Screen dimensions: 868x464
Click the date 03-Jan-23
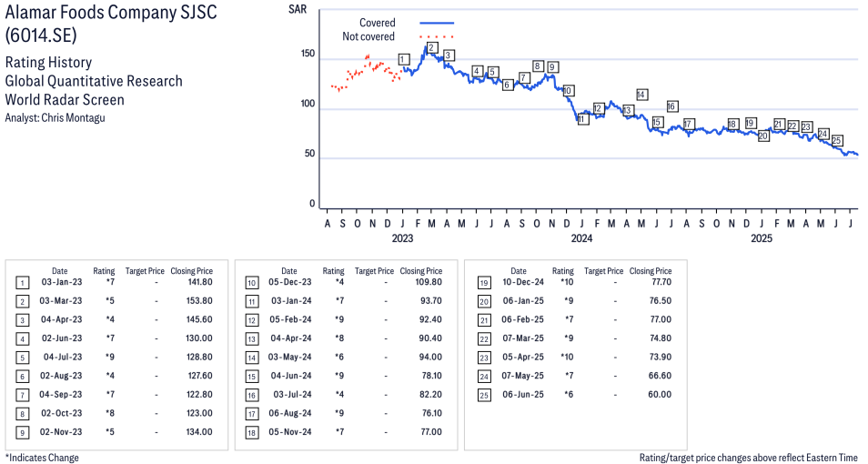coord(62,282)
